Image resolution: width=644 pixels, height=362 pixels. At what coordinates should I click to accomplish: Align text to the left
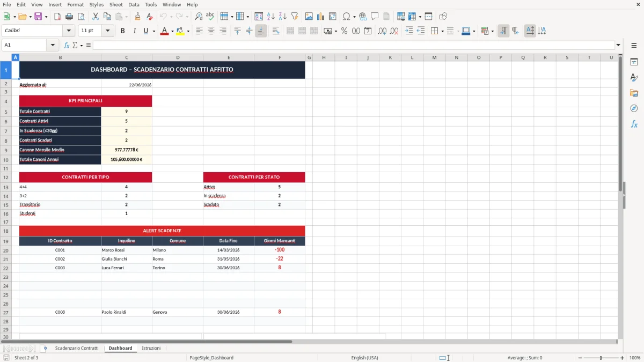tap(199, 31)
